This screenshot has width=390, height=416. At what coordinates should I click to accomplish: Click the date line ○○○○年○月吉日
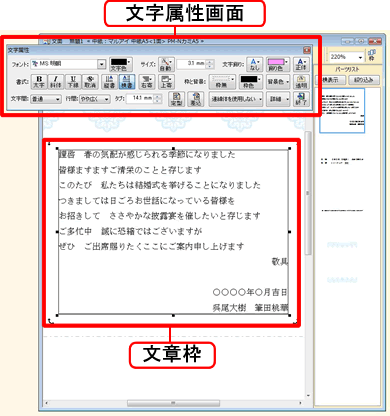click(250, 293)
